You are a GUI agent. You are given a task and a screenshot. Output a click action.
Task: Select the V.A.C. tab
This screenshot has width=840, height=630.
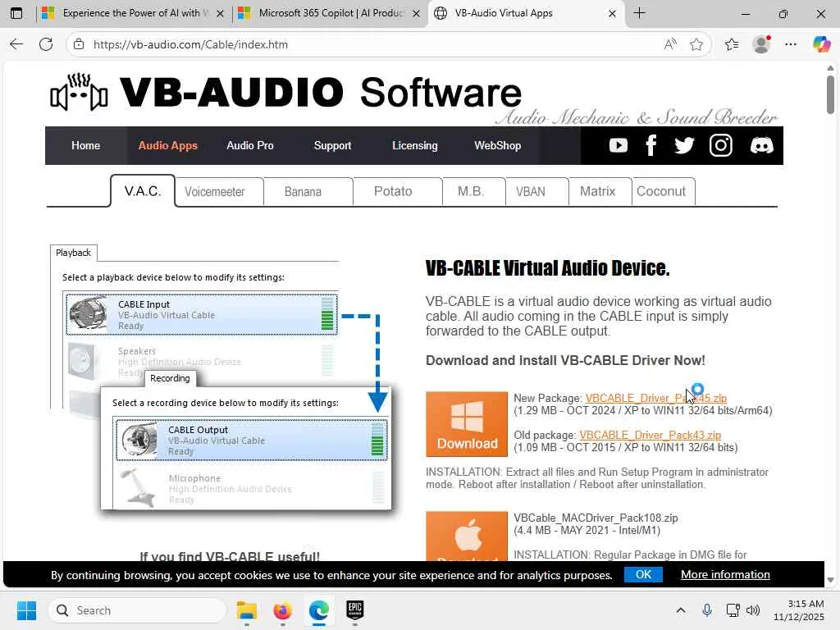tap(143, 191)
